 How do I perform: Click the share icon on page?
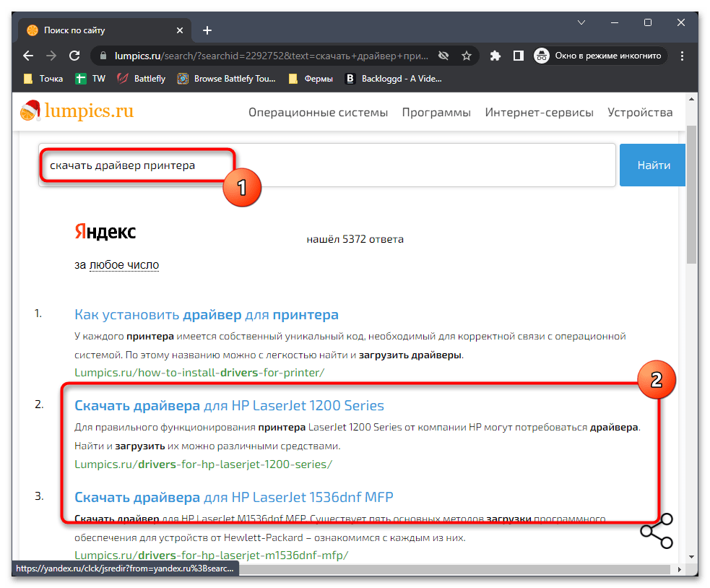point(657,531)
